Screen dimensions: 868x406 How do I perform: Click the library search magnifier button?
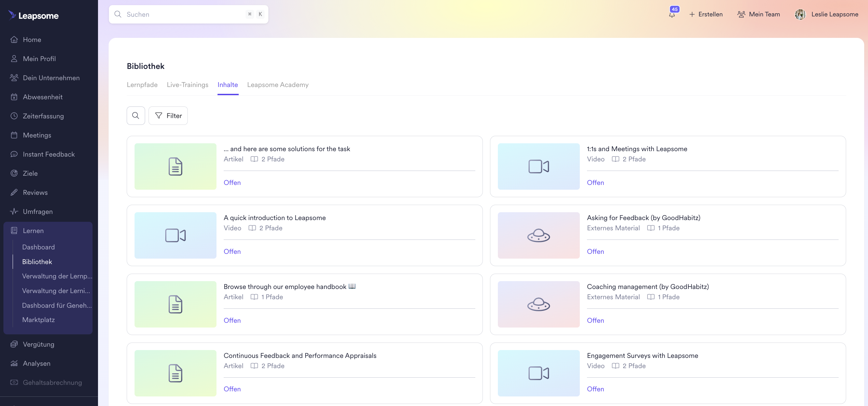pos(136,116)
